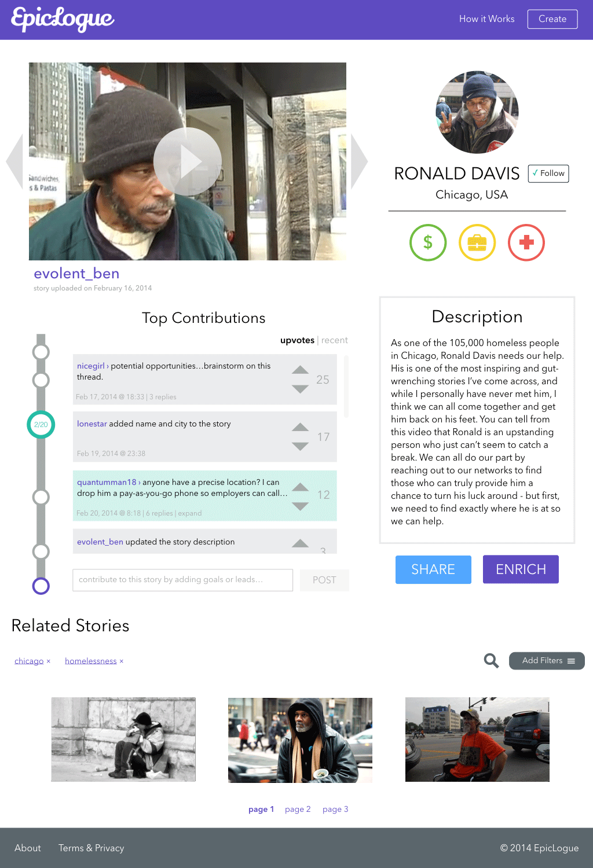The image size is (593, 868).
Task: Remove the homelessness tag filter
Action: click(x=122, y=661)
